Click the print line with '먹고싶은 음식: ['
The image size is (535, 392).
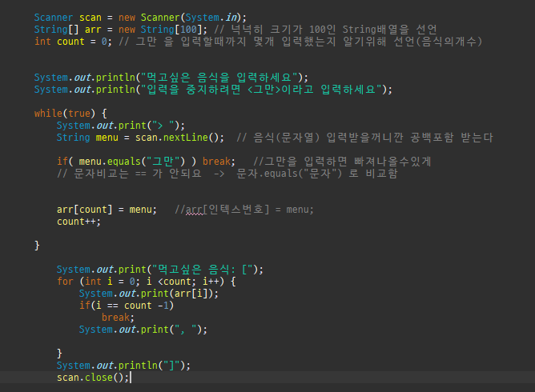point(160,270)
